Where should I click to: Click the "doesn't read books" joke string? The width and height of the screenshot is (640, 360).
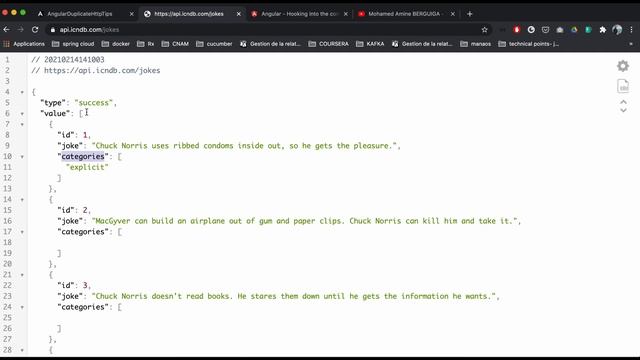click(294, 296)
